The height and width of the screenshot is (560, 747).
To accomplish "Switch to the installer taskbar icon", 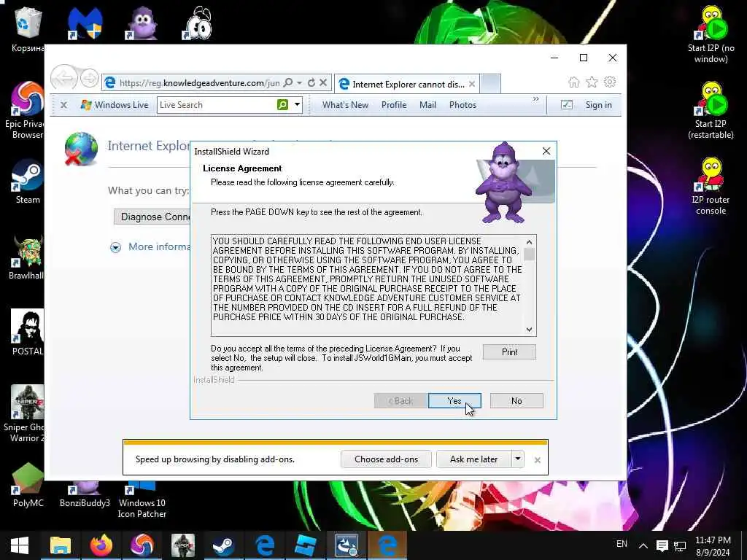I will click(x=347, y=545).
